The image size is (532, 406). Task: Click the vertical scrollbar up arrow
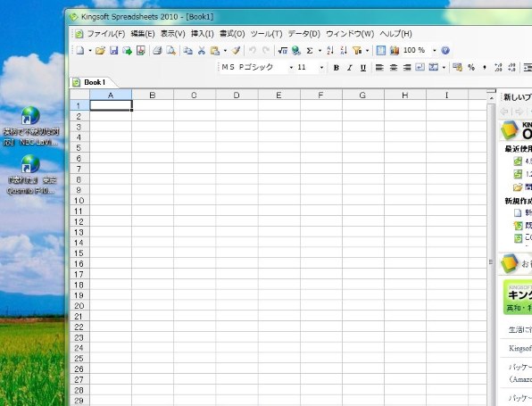coord(491,98)
